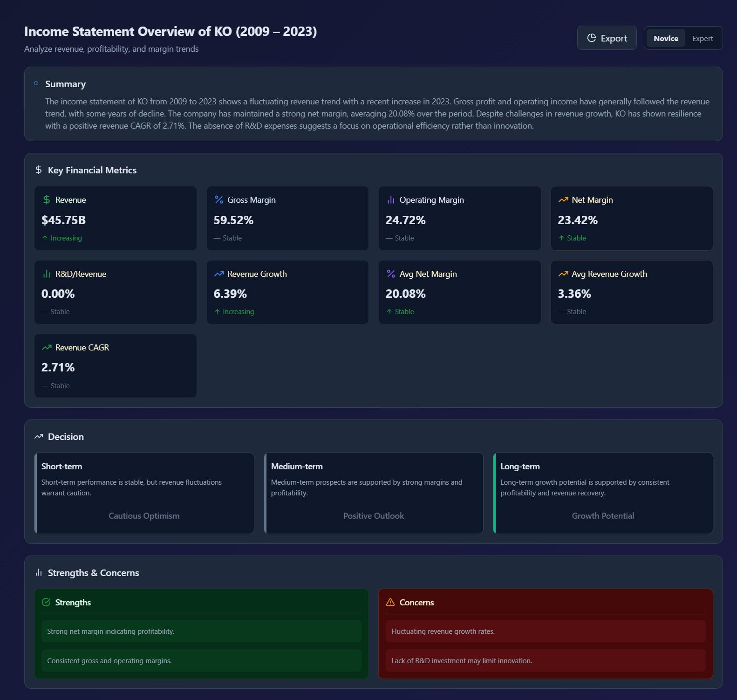Click the info icon beside Summary
Image resolution: width=737 pixels, height=700 pixels.
pyautogui.click(x=36, y=83)
